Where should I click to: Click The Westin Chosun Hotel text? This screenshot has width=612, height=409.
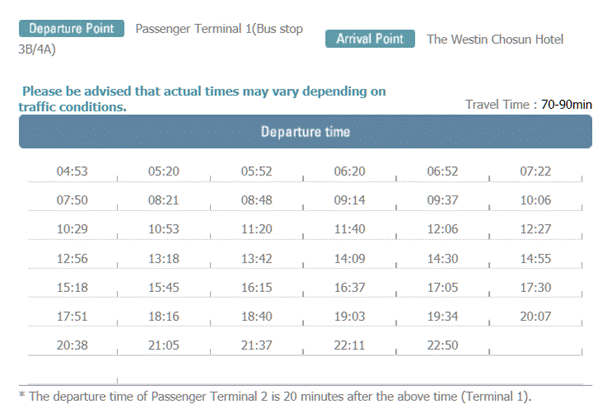coord(495,40)
